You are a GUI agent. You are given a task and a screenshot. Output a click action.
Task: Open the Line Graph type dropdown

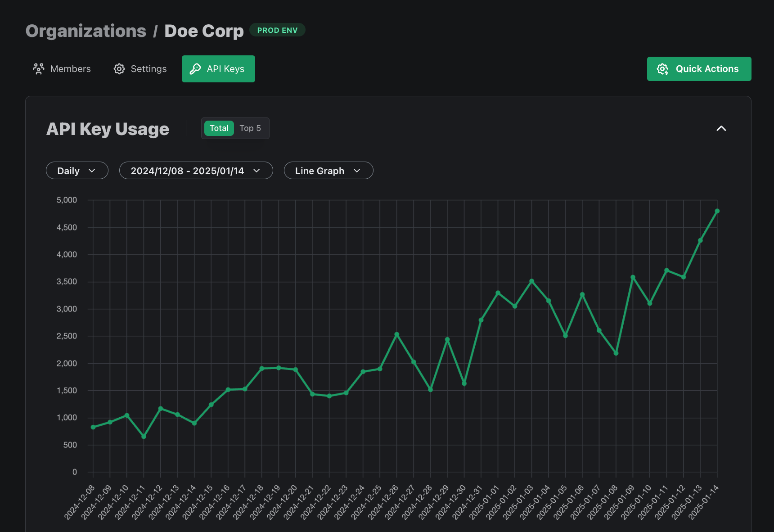click(x=328, y=171)
